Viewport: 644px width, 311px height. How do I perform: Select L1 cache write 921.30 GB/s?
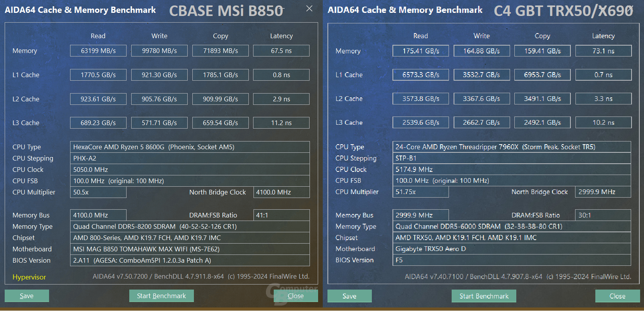tap(159, 75)
